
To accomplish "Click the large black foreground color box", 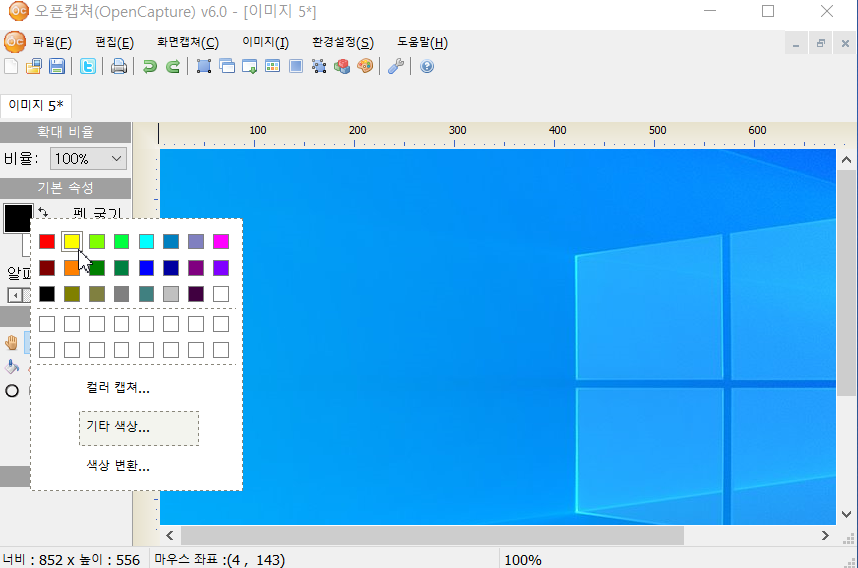I will tap(18, 219).
